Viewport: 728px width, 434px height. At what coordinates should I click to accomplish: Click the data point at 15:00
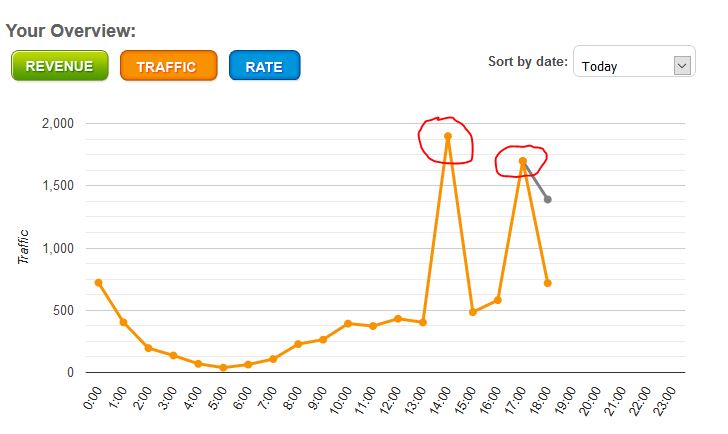(x=473, y=312)
